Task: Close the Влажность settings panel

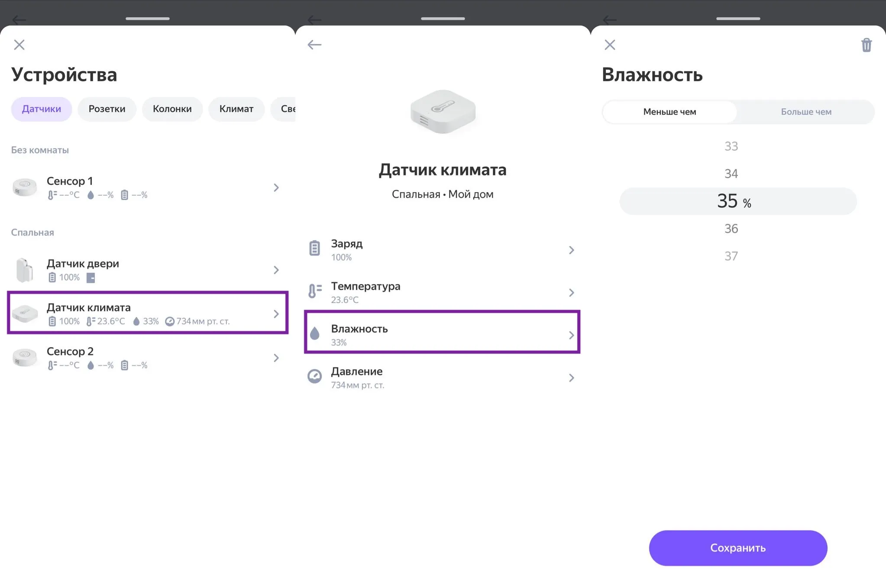Action: 610,45
